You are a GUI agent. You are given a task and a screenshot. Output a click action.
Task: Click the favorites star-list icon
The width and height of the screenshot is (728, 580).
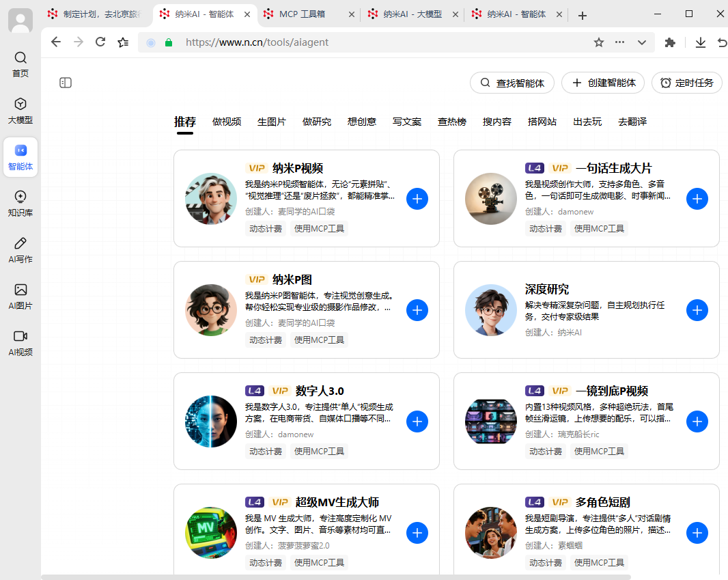click(x=123, y=42)
